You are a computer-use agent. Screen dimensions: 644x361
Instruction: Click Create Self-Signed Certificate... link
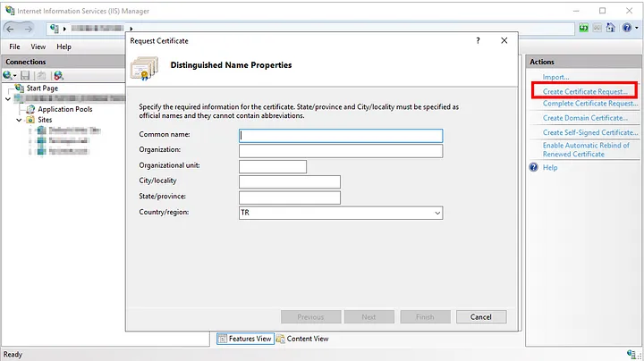click(x=590, y=132)
